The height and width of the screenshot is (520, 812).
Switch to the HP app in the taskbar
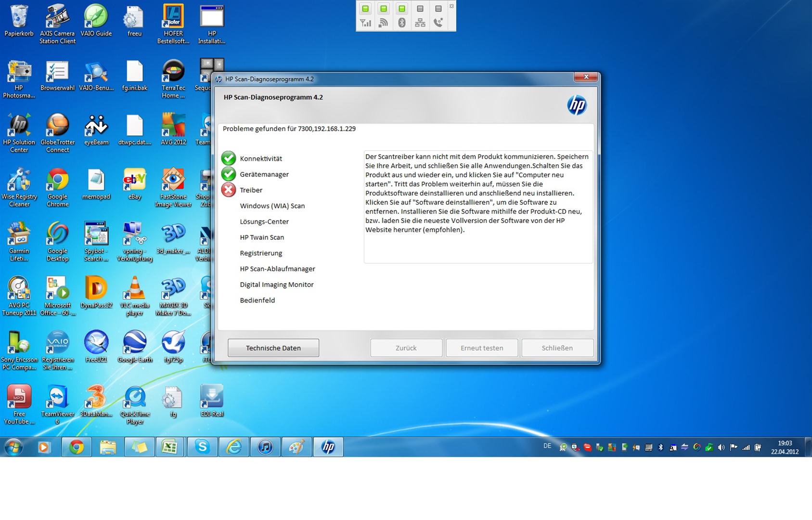tap(328, 447)
